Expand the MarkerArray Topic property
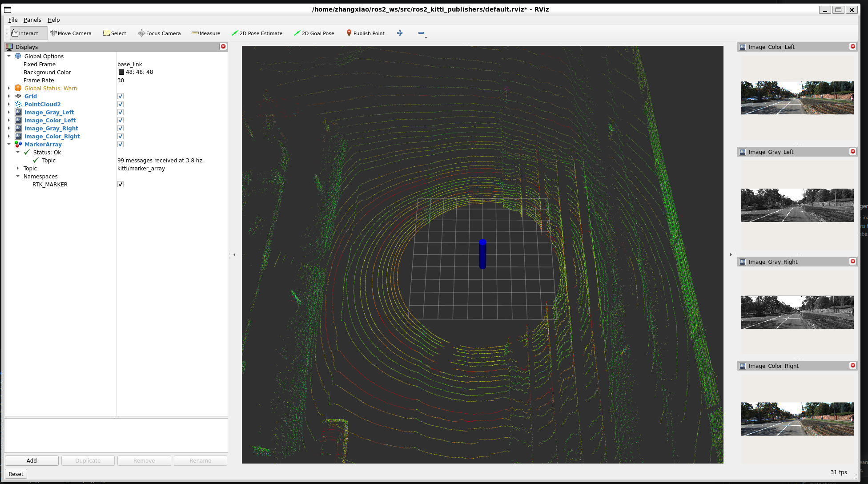Viewport: 868px width, 484px height. click(x=18, y=168)
